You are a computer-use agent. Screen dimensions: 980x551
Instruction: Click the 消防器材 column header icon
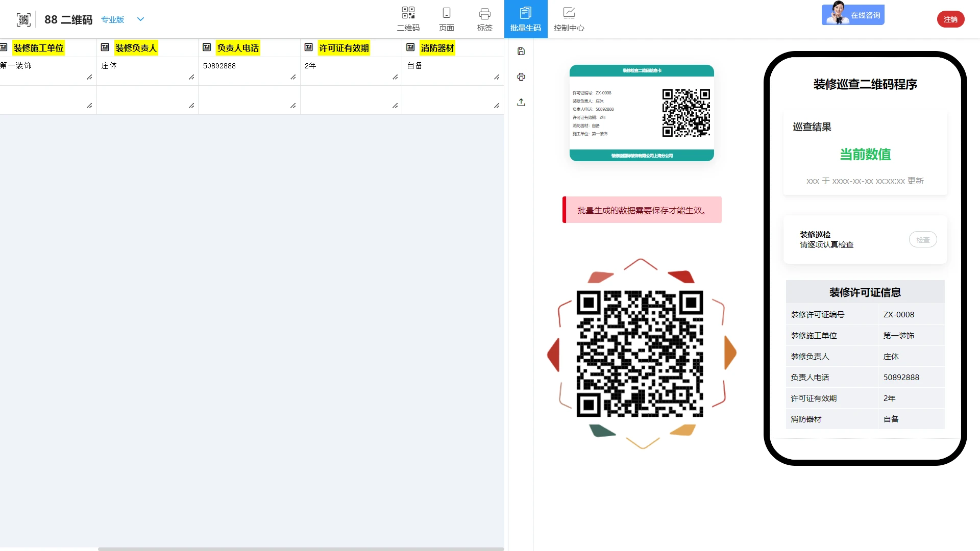click(x=410, y=47)
